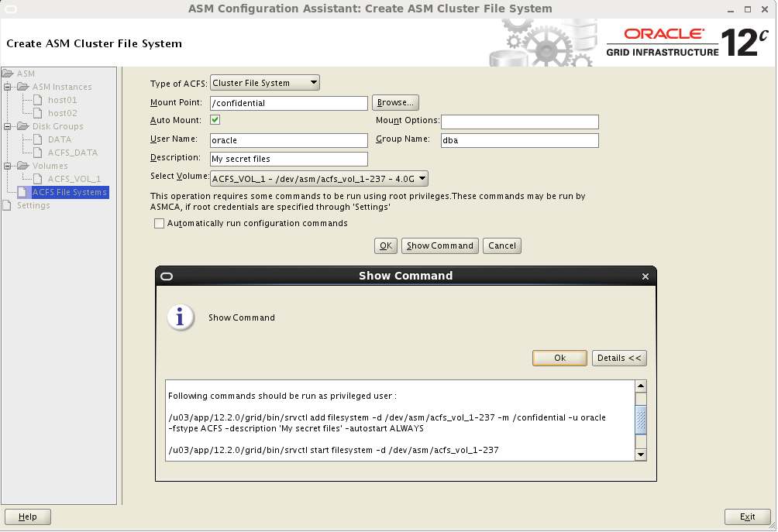Select DATA disk group in tree

[x=60, y=139]
